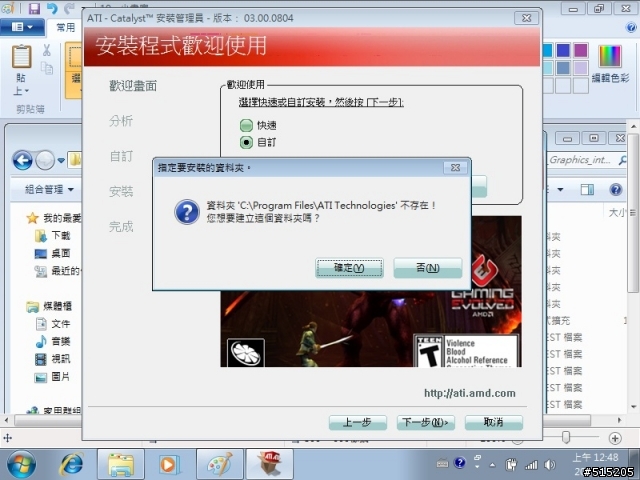The height and width of the screenshot is (480, 640).
Task: Open Windows Explorer taskbar icon
Action: pos(121,464)
